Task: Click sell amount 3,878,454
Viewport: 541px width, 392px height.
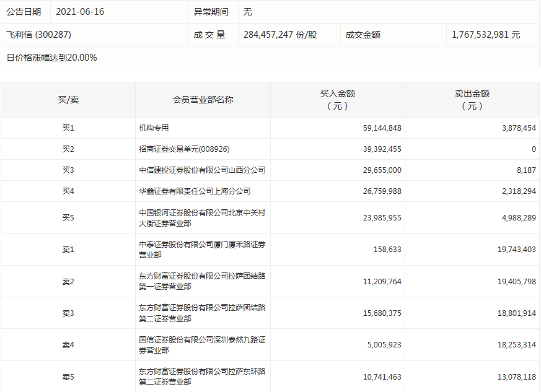Action: 519,128
